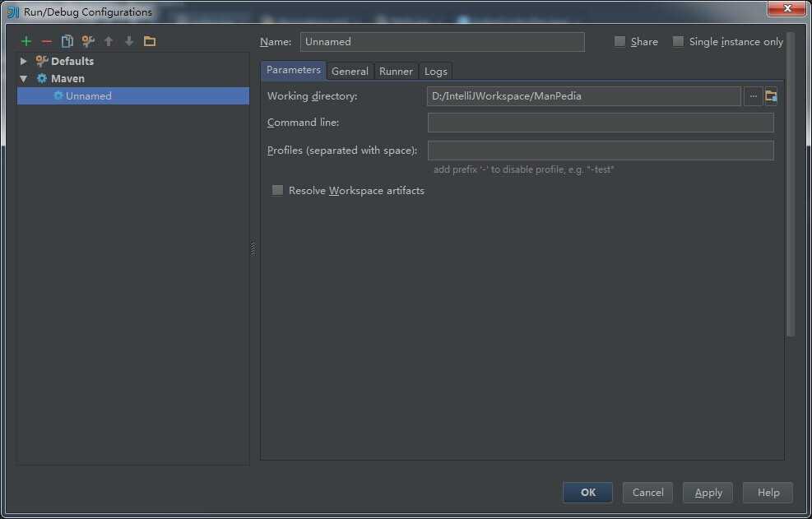Expand the Defaults tree node
The height and width of the screenshot is (519, 812).
tap(23, 61)
